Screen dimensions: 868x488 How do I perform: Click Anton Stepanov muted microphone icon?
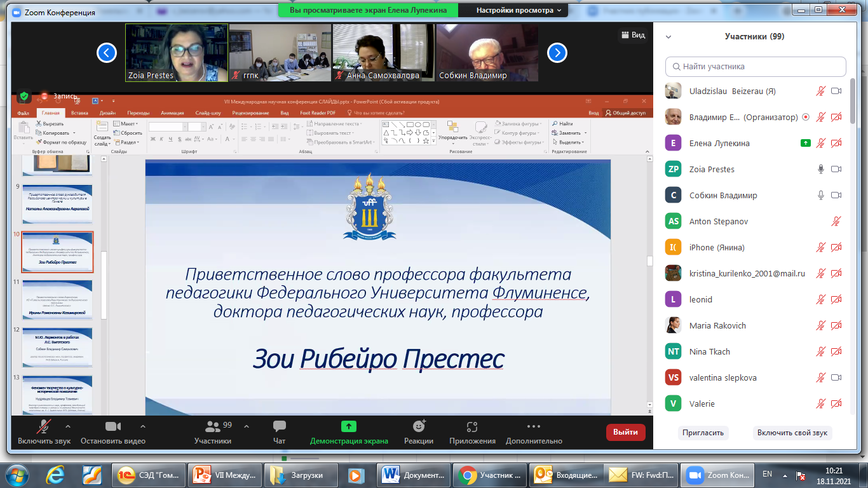tap(836, 221)
